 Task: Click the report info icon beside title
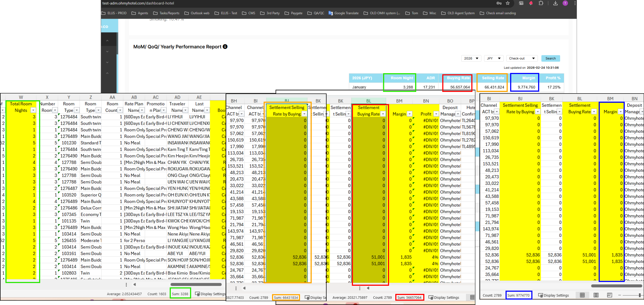click(x=225, y=47)
